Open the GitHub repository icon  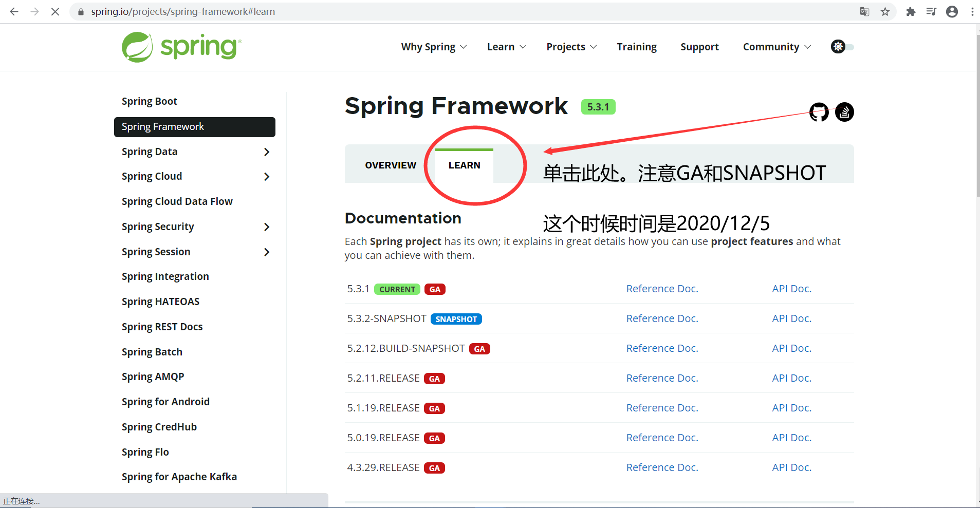point(819,111)
